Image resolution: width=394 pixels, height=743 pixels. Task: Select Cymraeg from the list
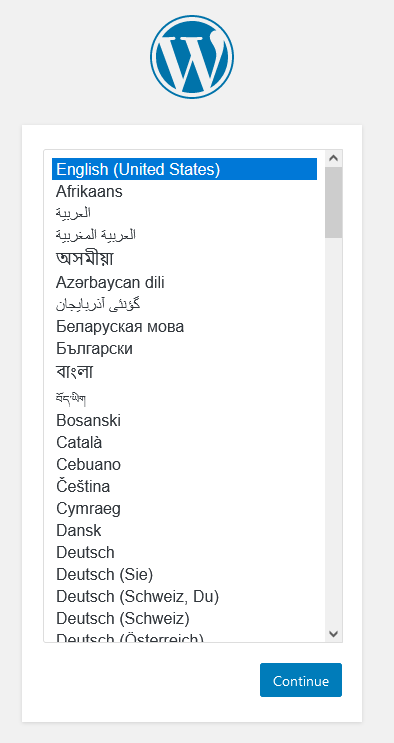[184, 508]
